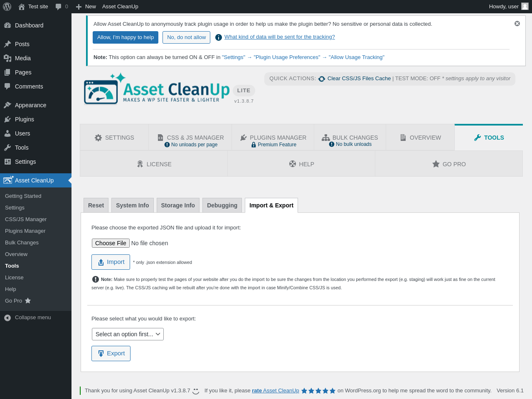Open Asset CleanUp in top admin bar

click(120, 7)
